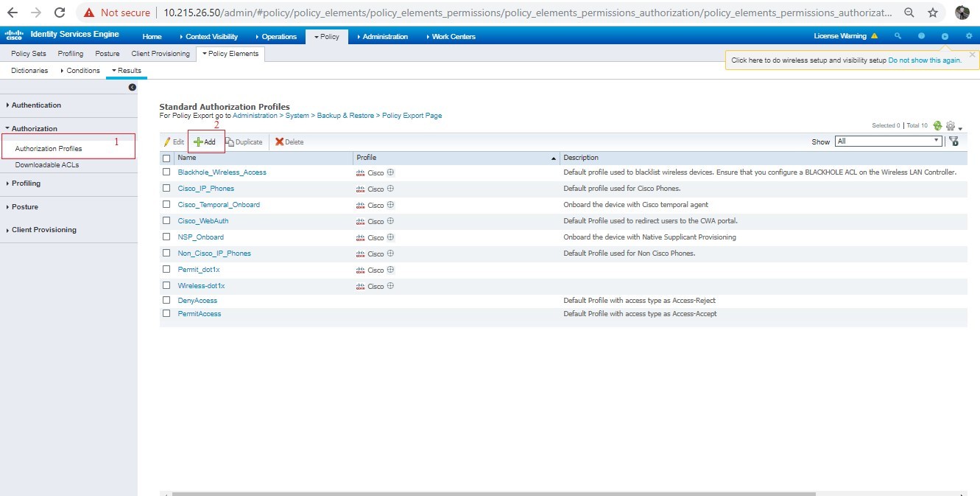Check the Non_Cisco_IP_Phones row checkbox
The width and height of the screenshot is (980, 496).
tap(166, 254)
